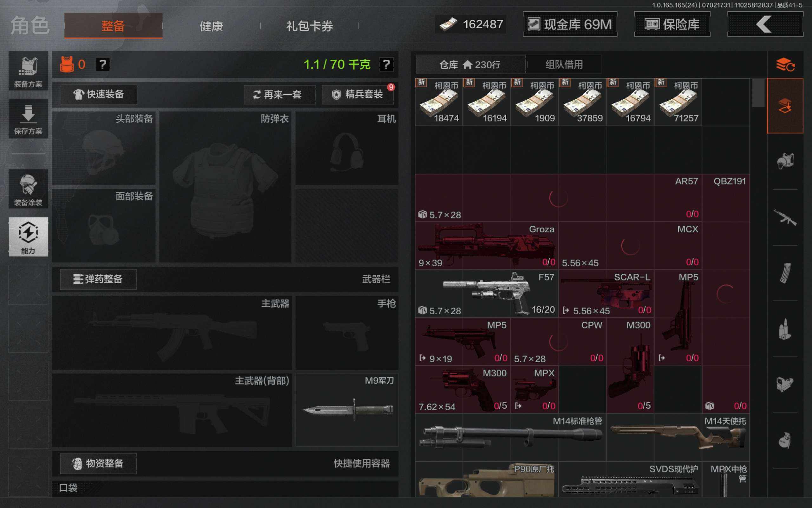The height and width of the screenshot is (508, 812).
Task: Open the 礼包卡券 tab
Action: tap(309, 25)
